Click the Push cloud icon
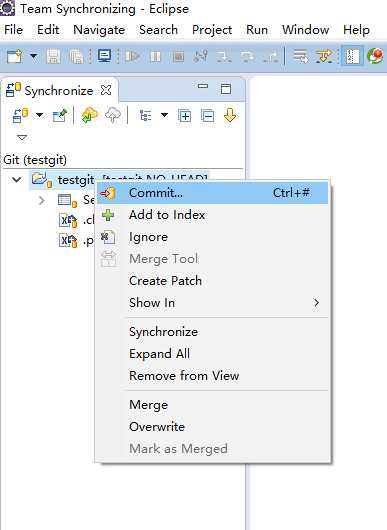The image size is (387, 530). click(113, 115)
